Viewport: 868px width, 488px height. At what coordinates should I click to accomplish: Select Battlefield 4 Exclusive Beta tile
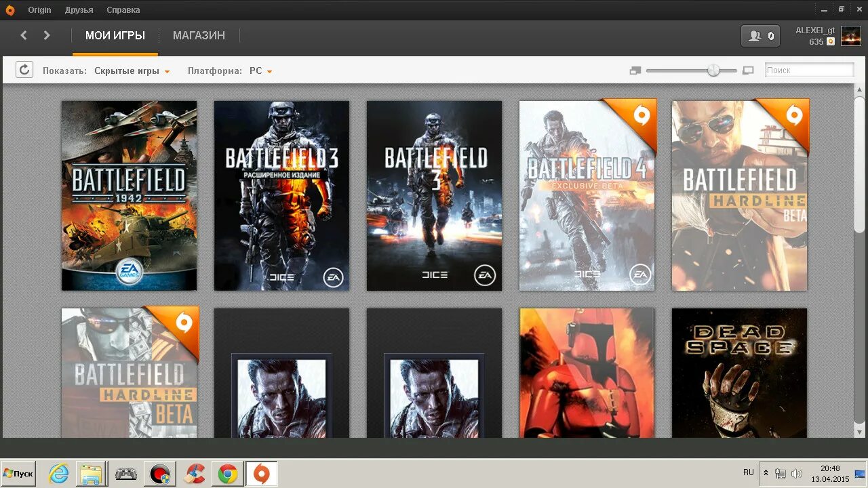(587, 196)
